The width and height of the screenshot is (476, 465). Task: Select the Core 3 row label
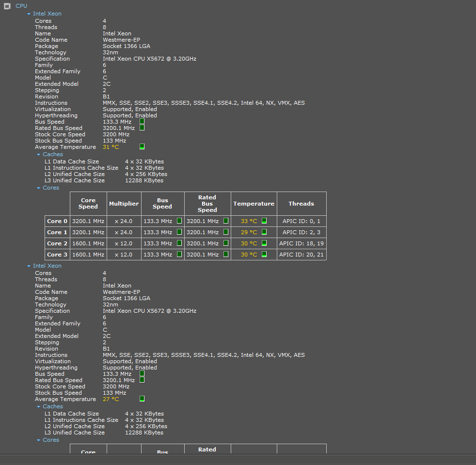coord(57,255)
